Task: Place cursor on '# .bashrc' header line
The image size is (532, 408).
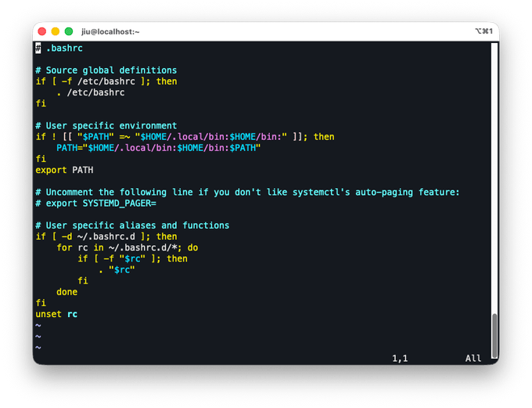Action: click(59, 49)
